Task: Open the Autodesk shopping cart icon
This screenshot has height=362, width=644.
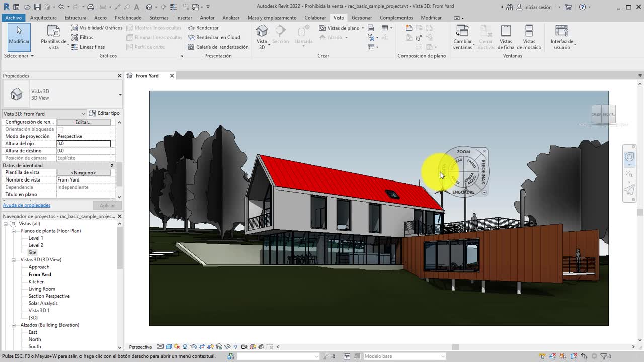Action: (569, 7)
